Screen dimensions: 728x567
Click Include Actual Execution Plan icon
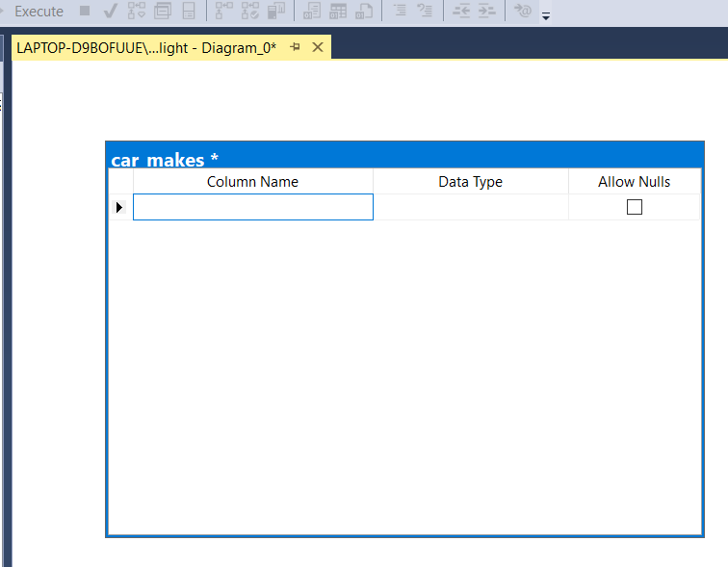(223, 12)
